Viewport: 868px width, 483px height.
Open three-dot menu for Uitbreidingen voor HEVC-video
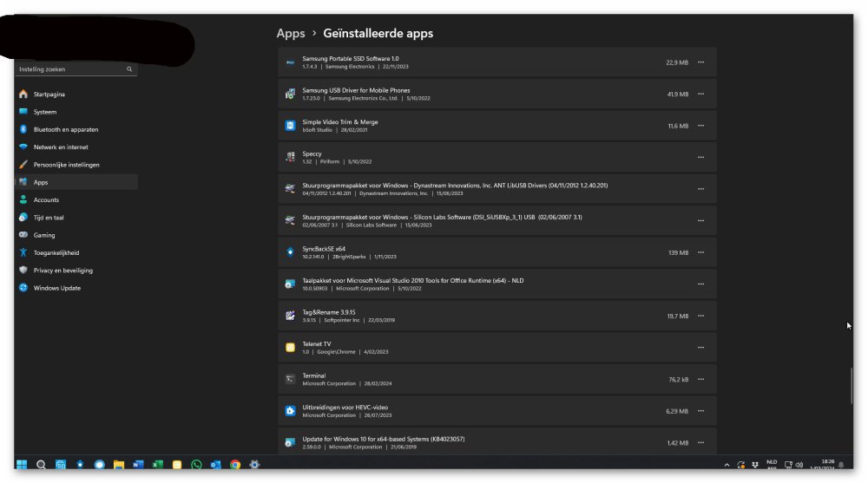click(700, 411)
